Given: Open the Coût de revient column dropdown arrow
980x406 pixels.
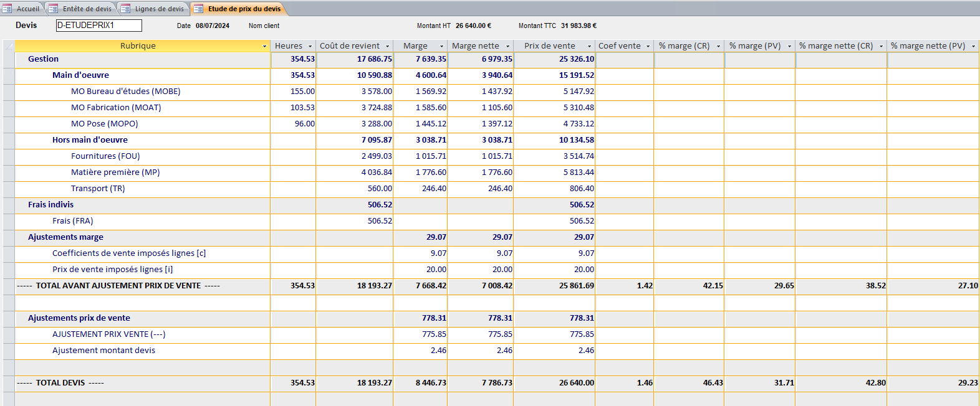Looking at the screenshot, I should (387, 46).
